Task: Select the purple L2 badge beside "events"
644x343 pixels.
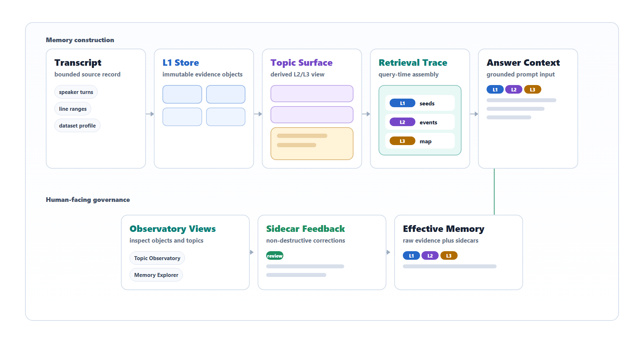Action: [402, 122]
